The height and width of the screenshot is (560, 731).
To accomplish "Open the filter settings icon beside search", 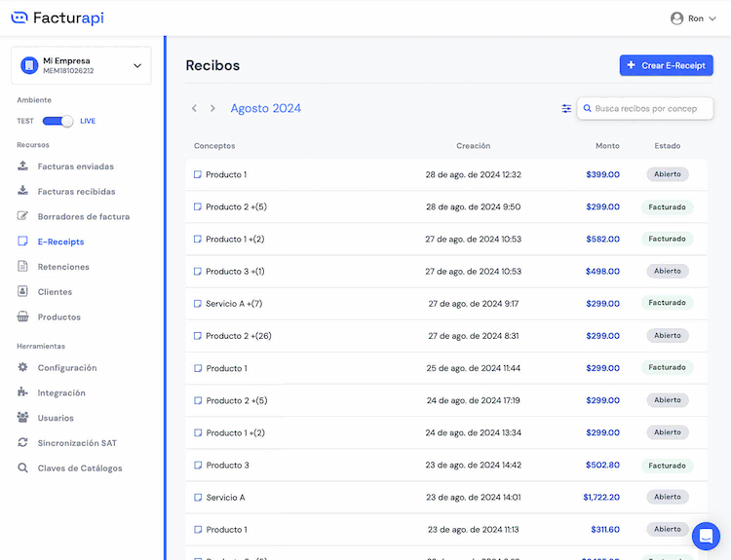I will tap(566, 109).
